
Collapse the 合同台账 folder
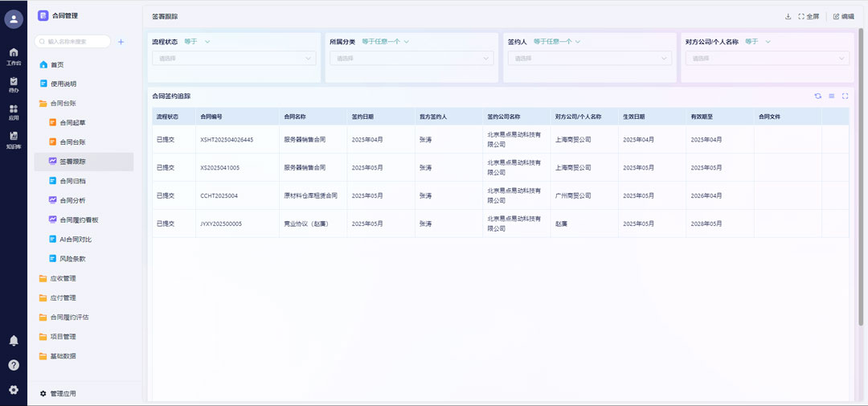[x=63, y=103]
